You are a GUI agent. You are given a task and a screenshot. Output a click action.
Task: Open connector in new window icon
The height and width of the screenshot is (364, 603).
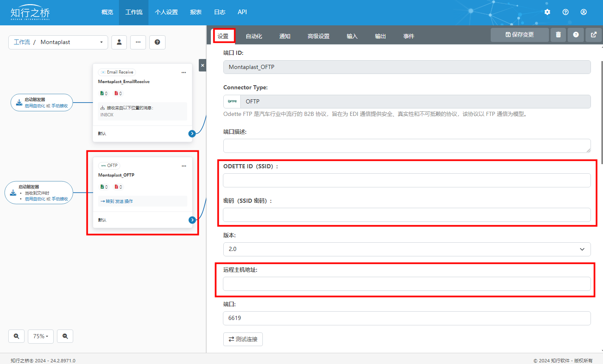point(594,35)
